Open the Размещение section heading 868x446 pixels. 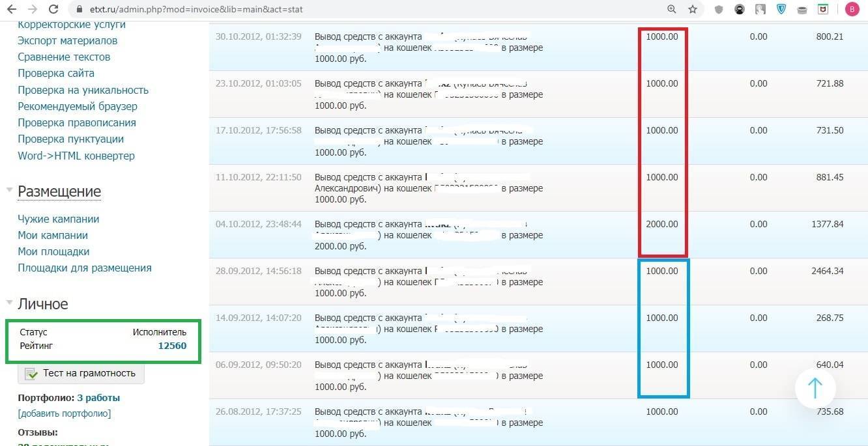pos(59,191)
